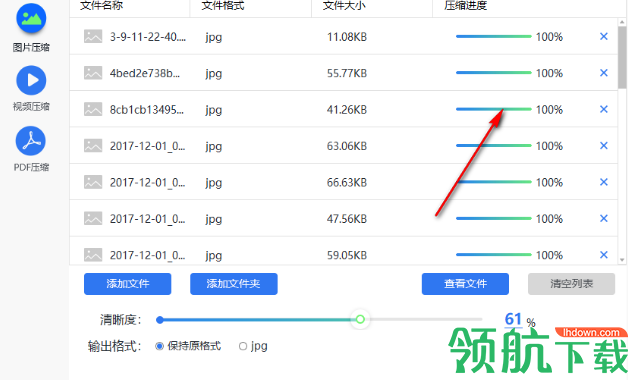Click the jpg format cell of 4bed2e738b row
628x380 pixels.
213,74
